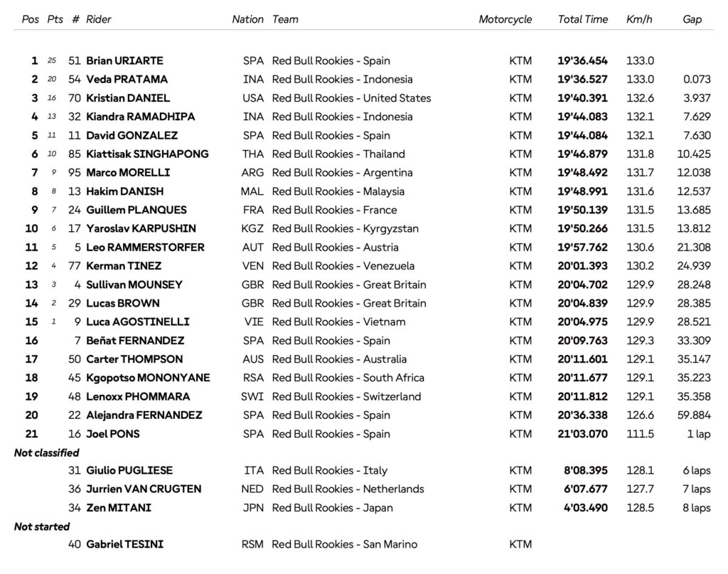Click Red Bull Rookies - Kyrgyzstan team
Image resolution: width=728 pixels, height=574 pixels.
pyautogui.click(x=346, y=228)
